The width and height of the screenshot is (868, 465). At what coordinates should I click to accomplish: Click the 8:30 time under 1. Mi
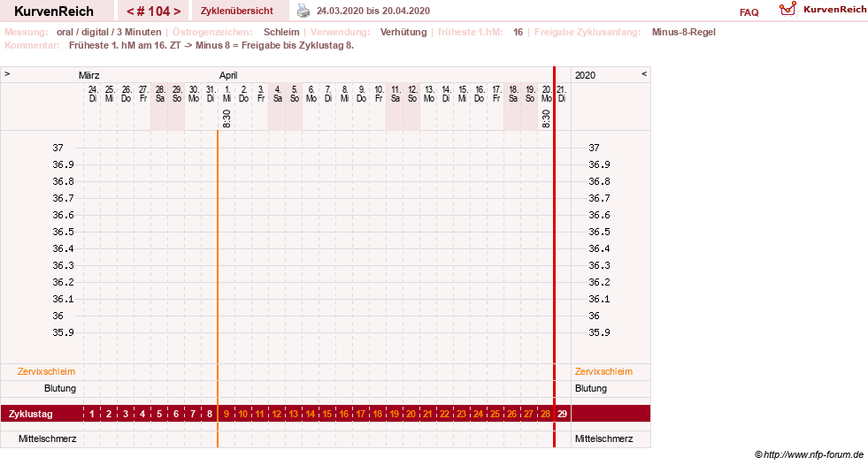pyautogui.click(x=227, y=118)
